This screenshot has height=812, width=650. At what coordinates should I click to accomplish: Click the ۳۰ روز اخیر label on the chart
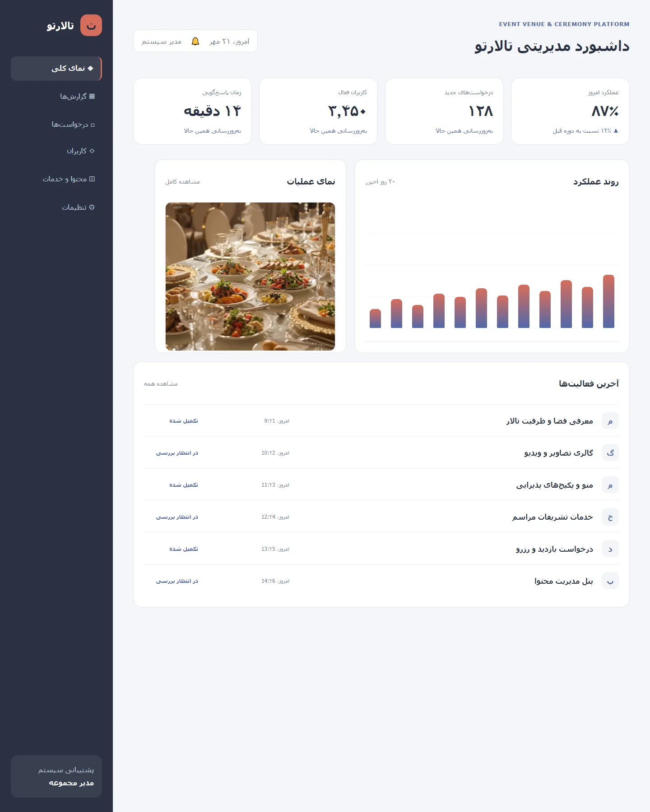380,182
